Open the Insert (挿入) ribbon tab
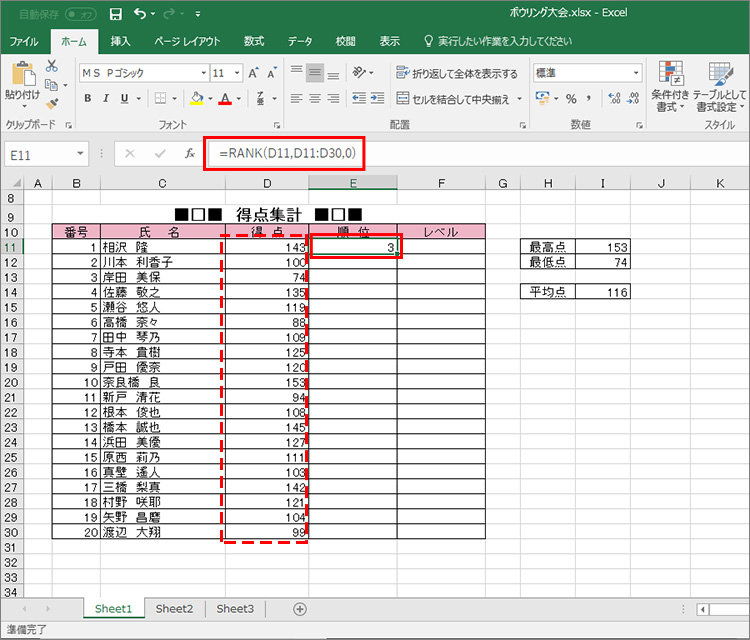 (x=120, y=41)
